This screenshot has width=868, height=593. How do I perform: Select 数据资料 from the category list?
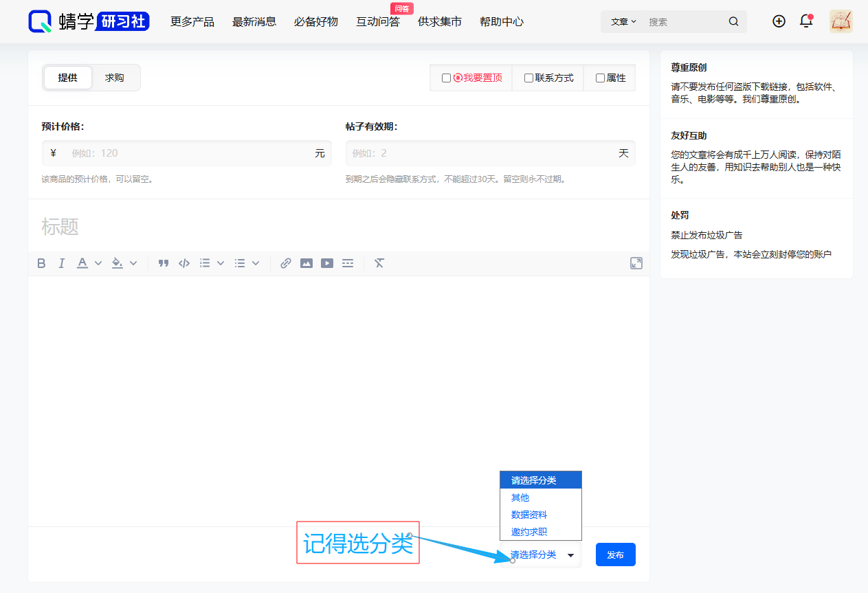tap(530, 514)
